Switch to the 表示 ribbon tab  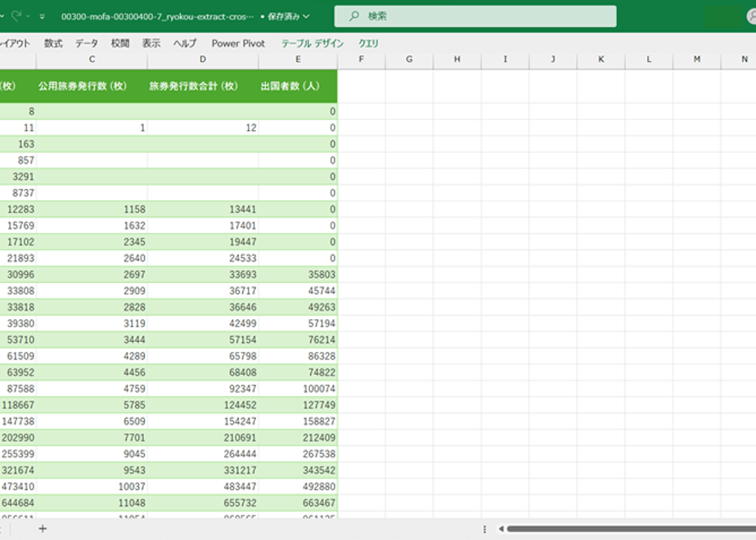[x=151, y=43]
